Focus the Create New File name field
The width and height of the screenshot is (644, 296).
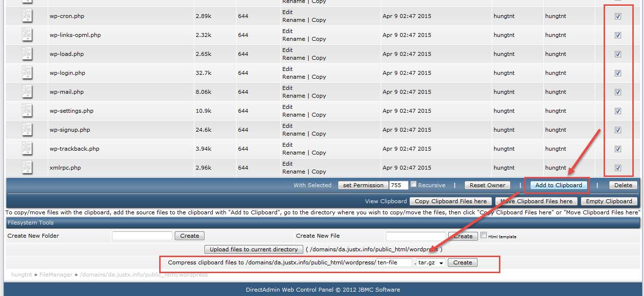(416, 236)
